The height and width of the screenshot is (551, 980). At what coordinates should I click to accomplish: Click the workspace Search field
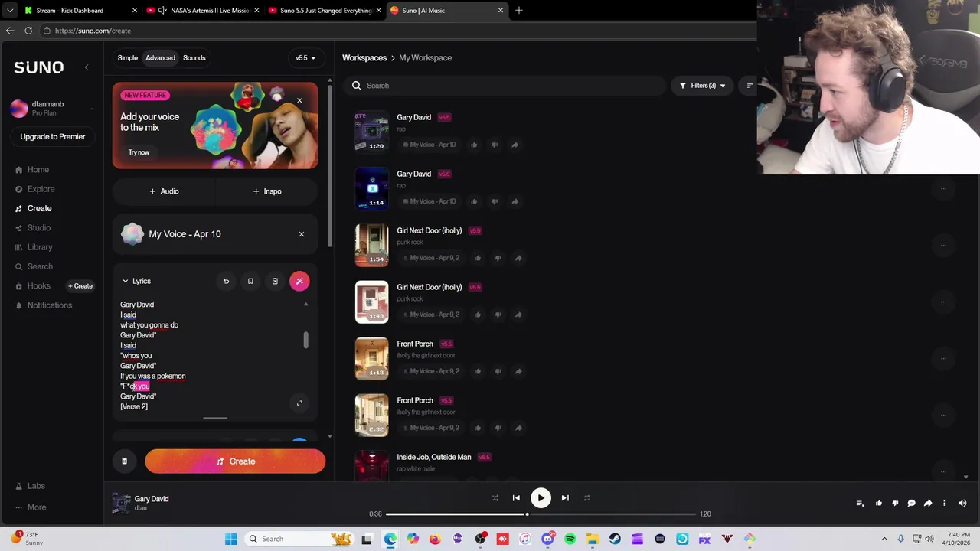[x=505, y=86]
